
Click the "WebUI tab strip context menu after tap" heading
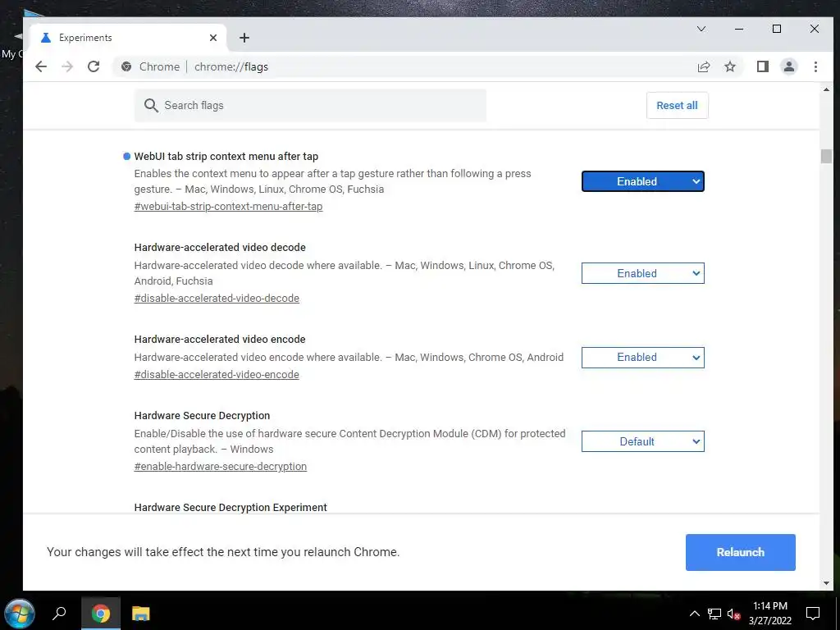[226, 157]
